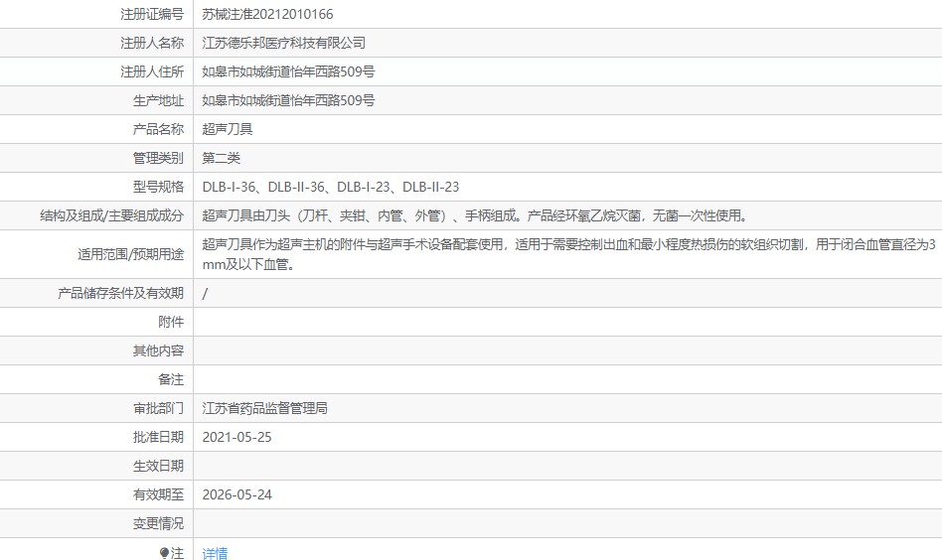The image size is (942, 560).
Task: Click the 管理类别 label
Action: click(158, 159)
